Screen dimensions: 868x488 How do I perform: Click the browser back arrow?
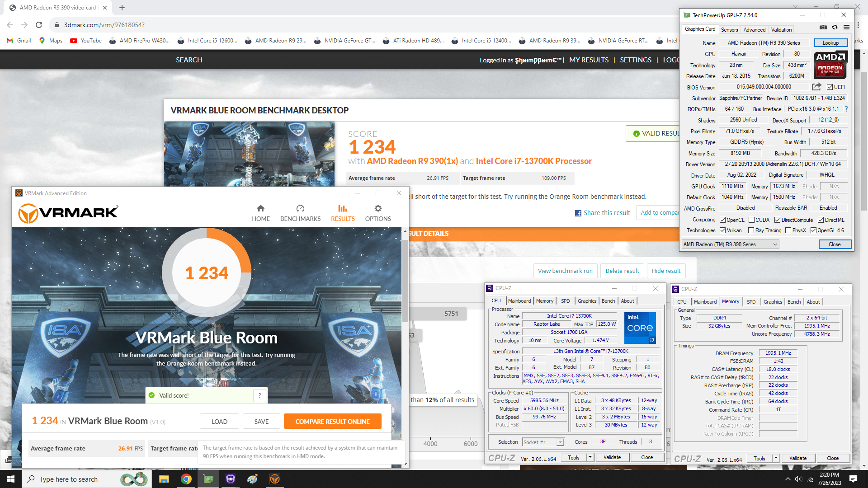click(x=10, y=25)
